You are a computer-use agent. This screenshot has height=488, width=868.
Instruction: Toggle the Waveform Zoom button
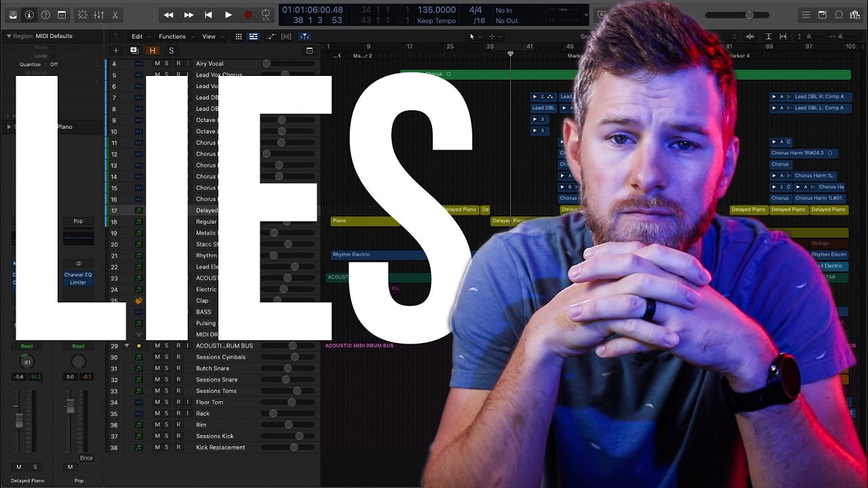tap(750, 37)
